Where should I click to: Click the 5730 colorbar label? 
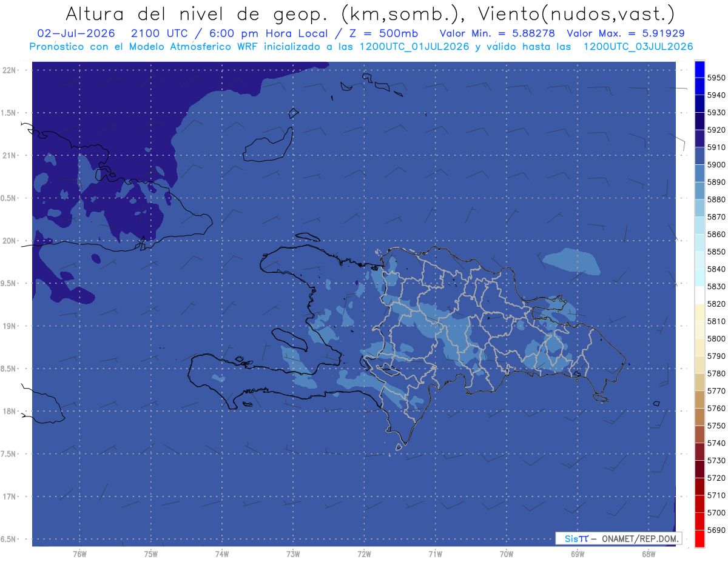[x=716, y=461]
